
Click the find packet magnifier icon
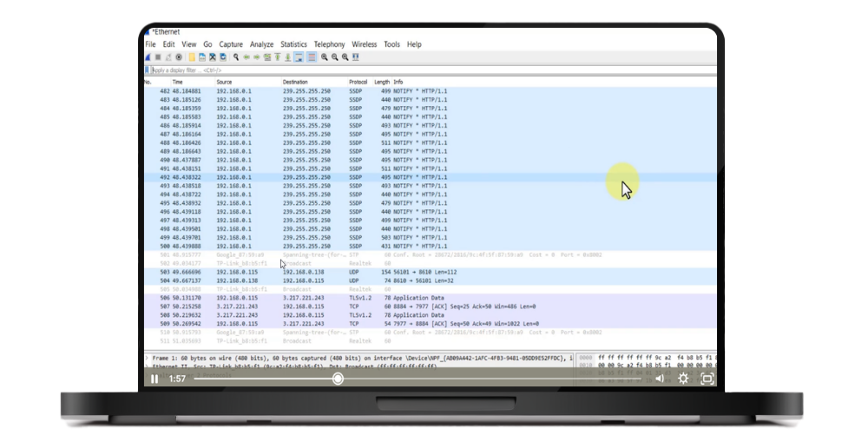tap(236, 57)
